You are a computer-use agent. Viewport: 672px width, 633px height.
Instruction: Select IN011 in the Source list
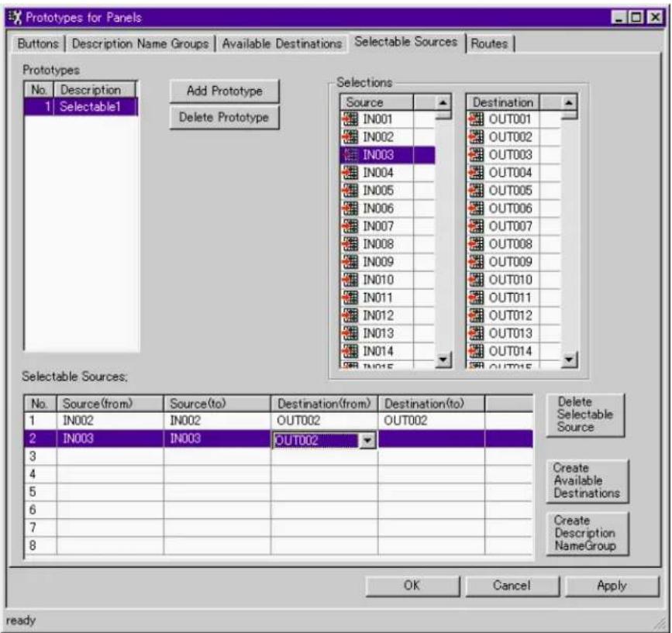(388, 298)
